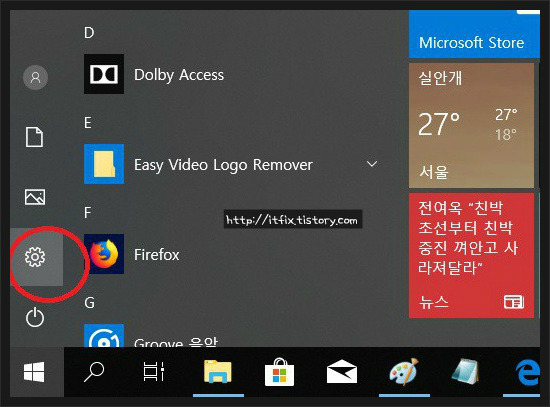
Task: Open Task View from the taskbar
Action: pos(154,372)
